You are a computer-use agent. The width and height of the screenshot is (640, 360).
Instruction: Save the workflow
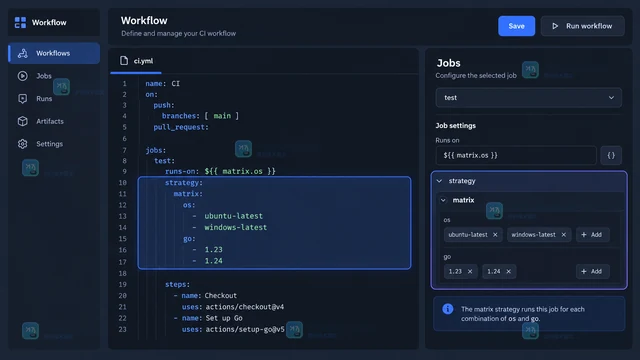pyautogui.click(x=516, y=26)
